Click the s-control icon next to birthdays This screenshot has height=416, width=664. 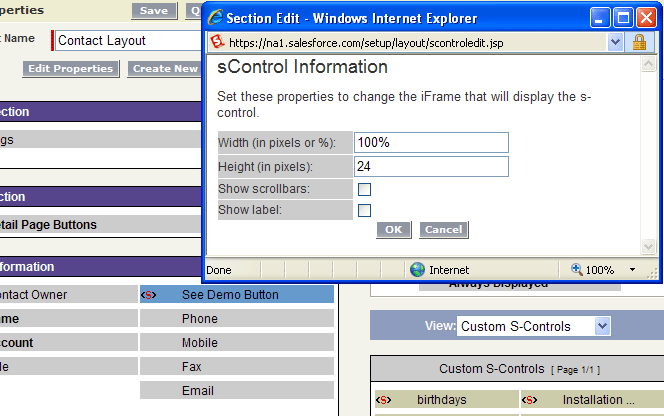[383, 400]
